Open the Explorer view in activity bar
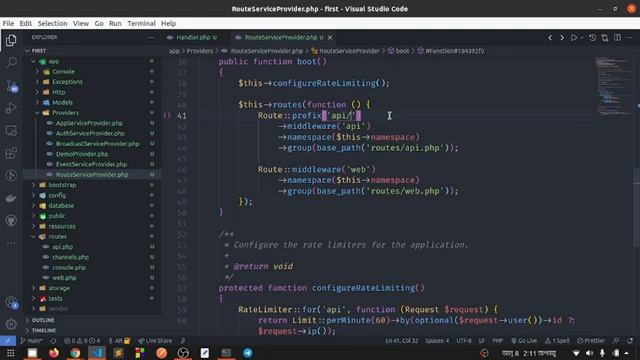 point(11,40)
